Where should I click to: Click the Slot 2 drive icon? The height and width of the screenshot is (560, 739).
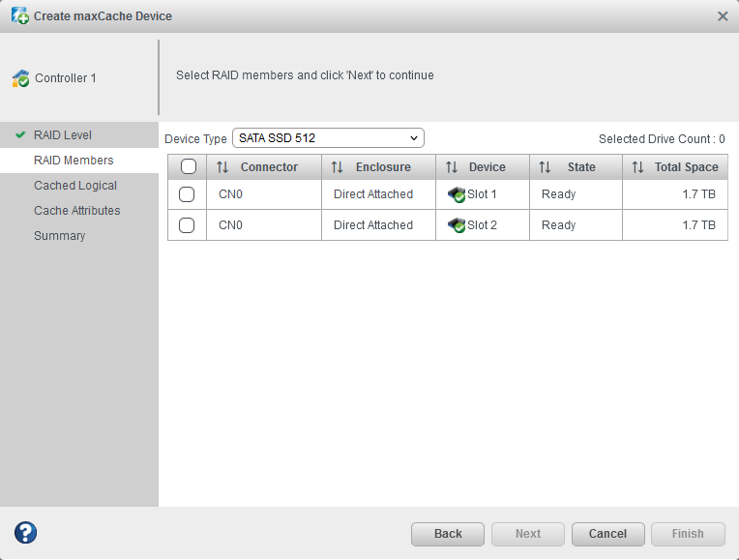coord(457,225)
